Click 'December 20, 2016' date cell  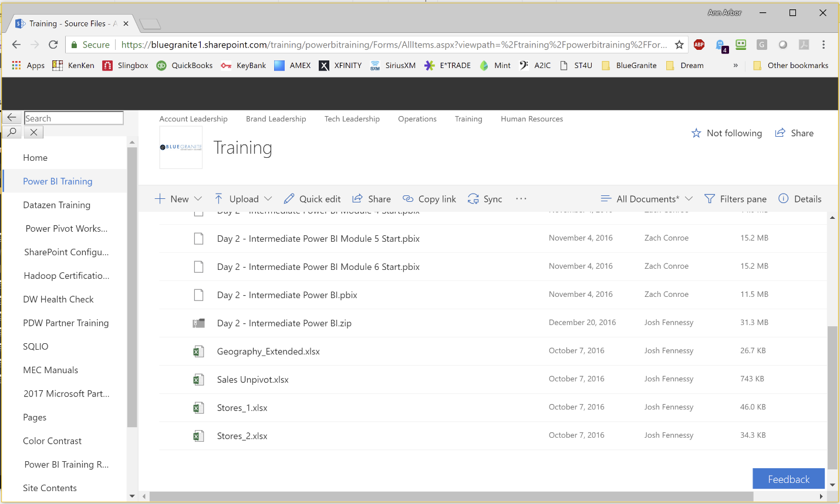click(582, 322)
